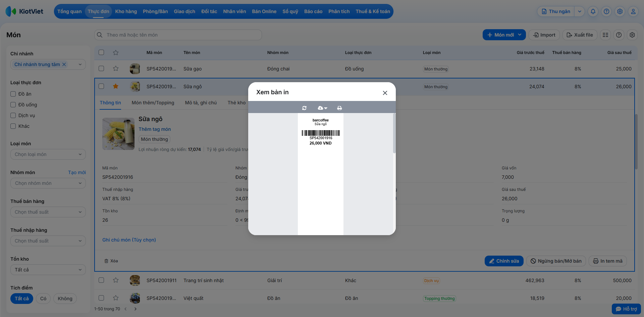The image size is (644, 317).
Task: Click the Import button
Action: [x=544, y=35]
